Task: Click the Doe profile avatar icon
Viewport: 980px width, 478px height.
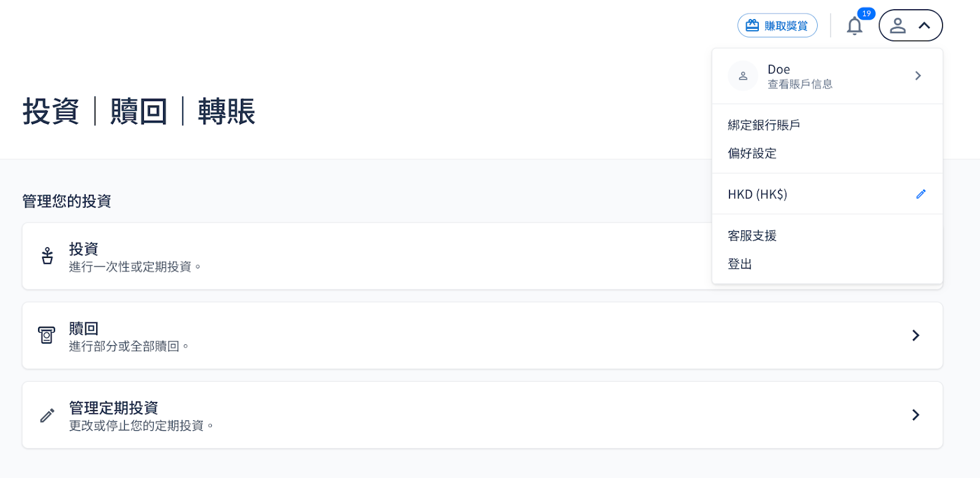Action: (x=743, y=76)
